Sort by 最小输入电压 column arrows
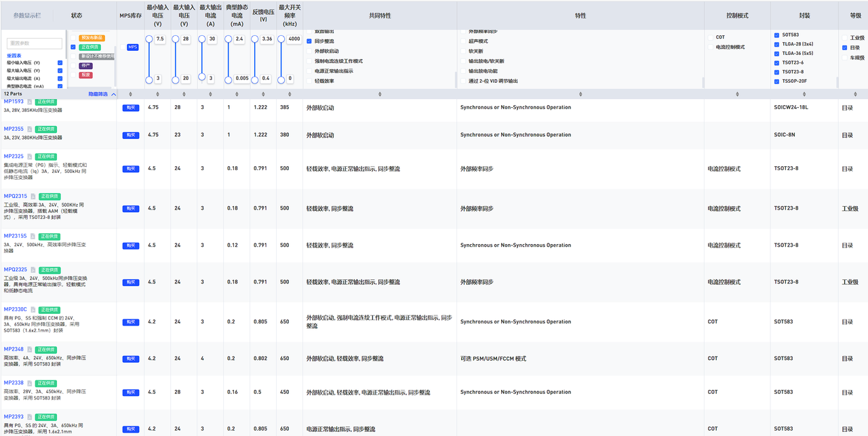 click(157, 94)
